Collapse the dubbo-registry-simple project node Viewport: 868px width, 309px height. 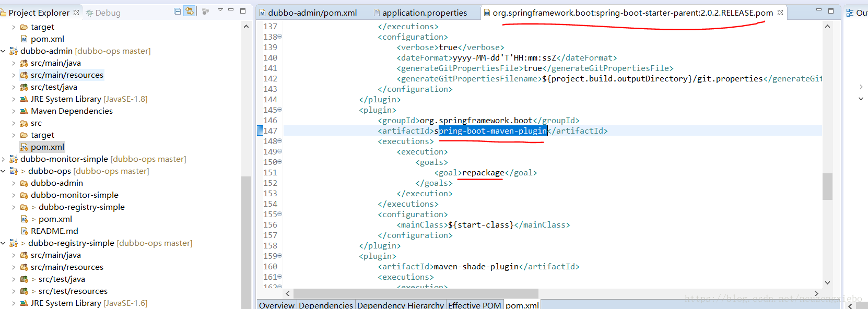4,243
